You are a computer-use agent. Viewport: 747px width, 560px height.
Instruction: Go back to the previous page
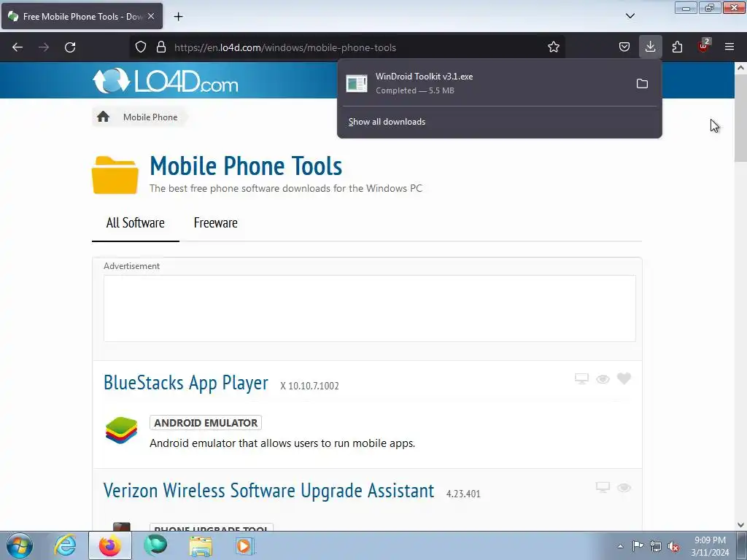pyautogui.click(x=18, y=47)
